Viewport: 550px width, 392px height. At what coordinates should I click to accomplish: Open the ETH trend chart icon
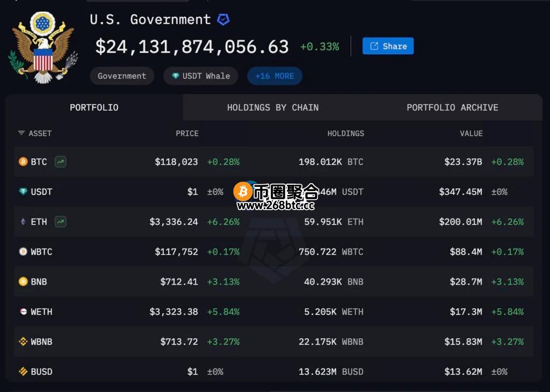60,222
